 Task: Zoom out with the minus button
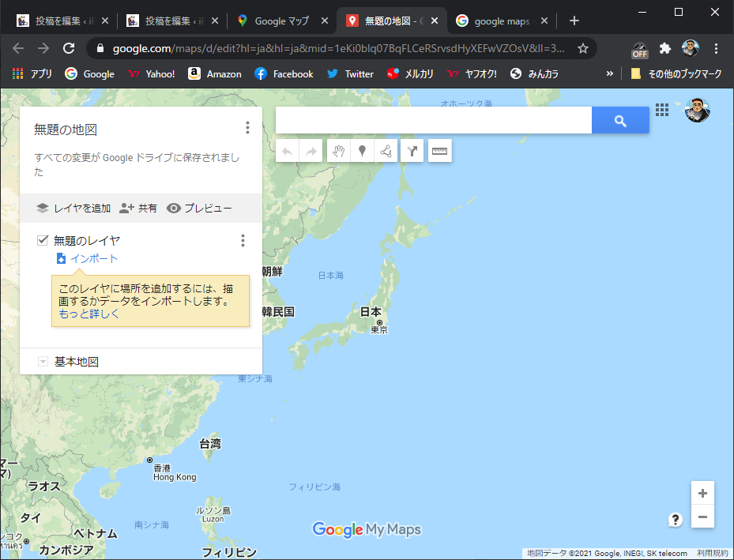click(x=702, y=517)
